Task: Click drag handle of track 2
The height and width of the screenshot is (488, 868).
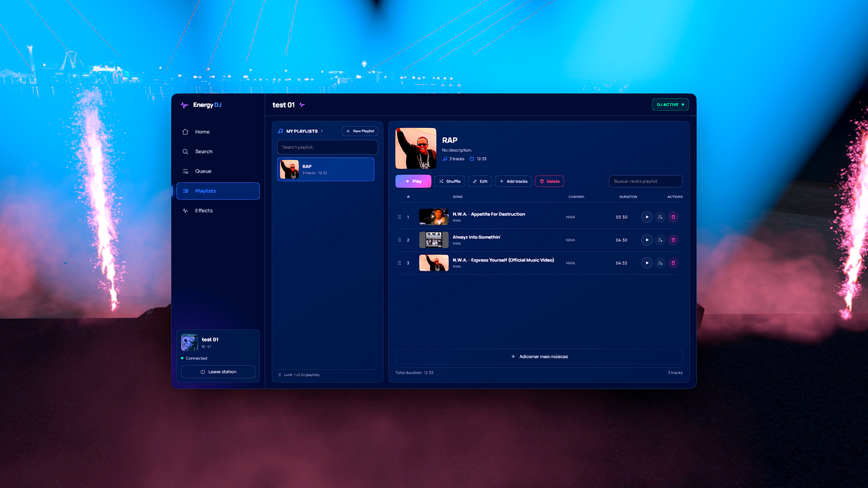Action: (x=399, y=240)
